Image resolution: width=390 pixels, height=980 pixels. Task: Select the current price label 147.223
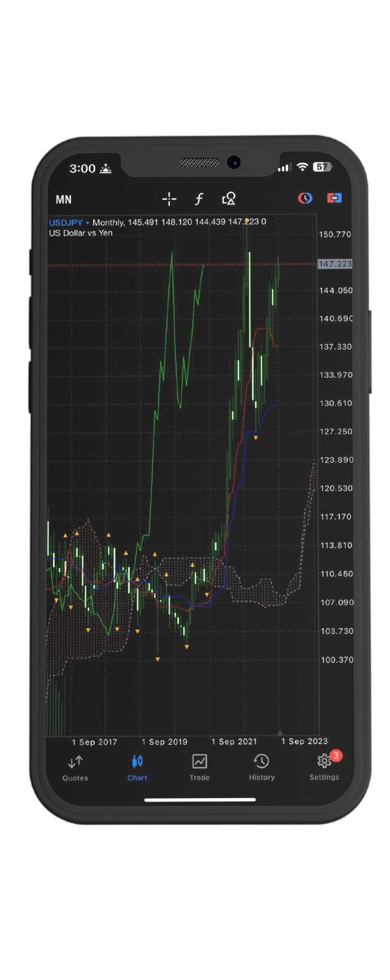coord(335,264)
